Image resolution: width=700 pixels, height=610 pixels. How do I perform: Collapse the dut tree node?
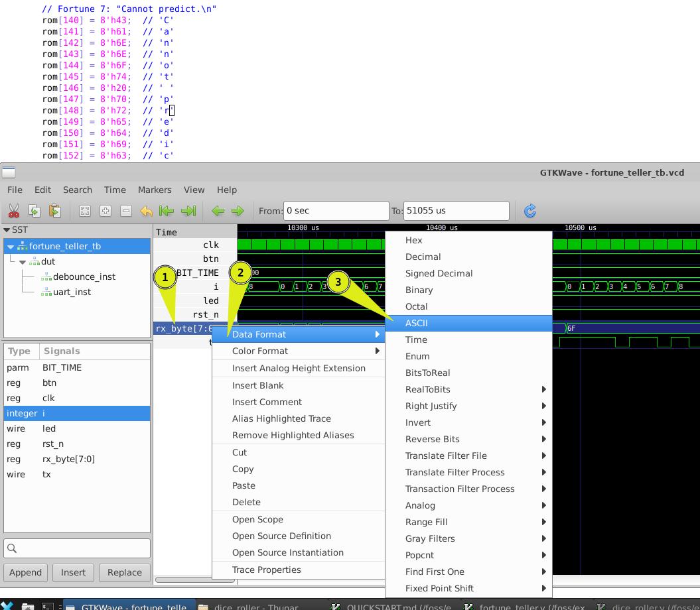(x=23, y=262)
